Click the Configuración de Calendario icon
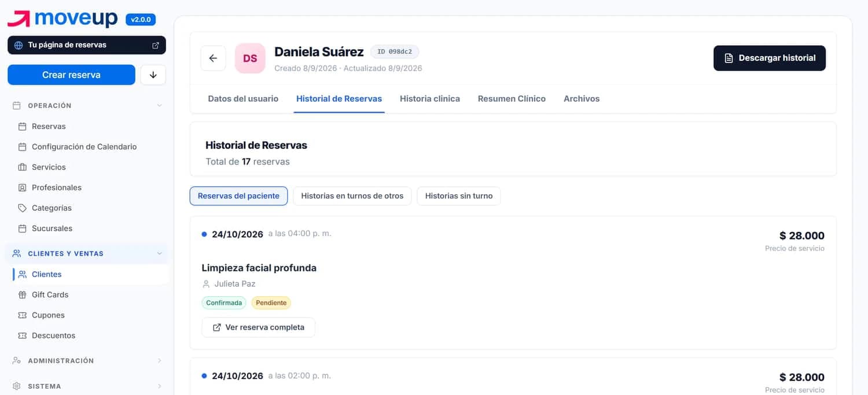Viewport: 868px width, 395px height. (23, 147)
